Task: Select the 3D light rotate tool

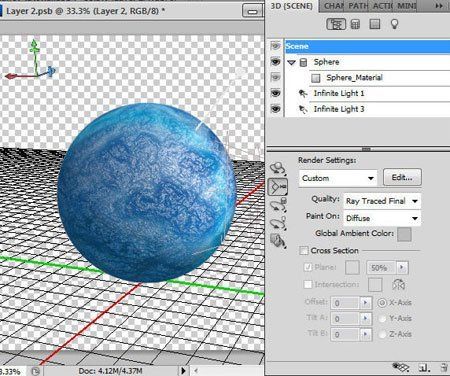Action: [x=278, y=223]
